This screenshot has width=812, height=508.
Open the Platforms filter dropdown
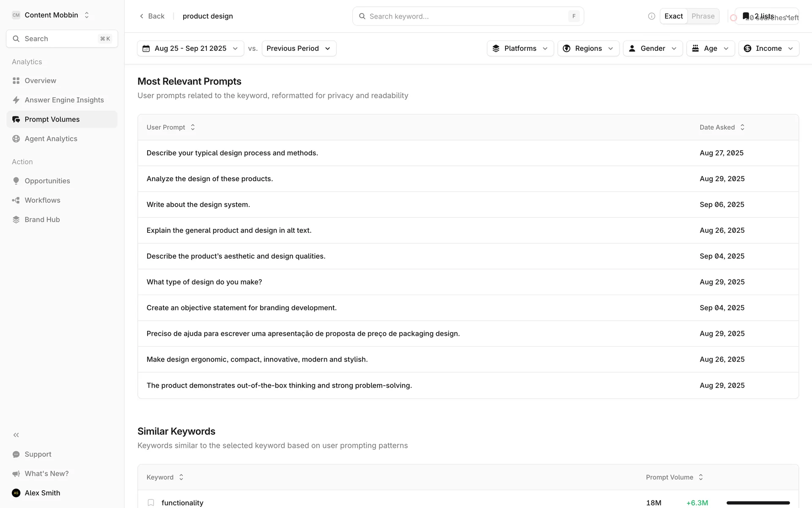coord(520,48)
